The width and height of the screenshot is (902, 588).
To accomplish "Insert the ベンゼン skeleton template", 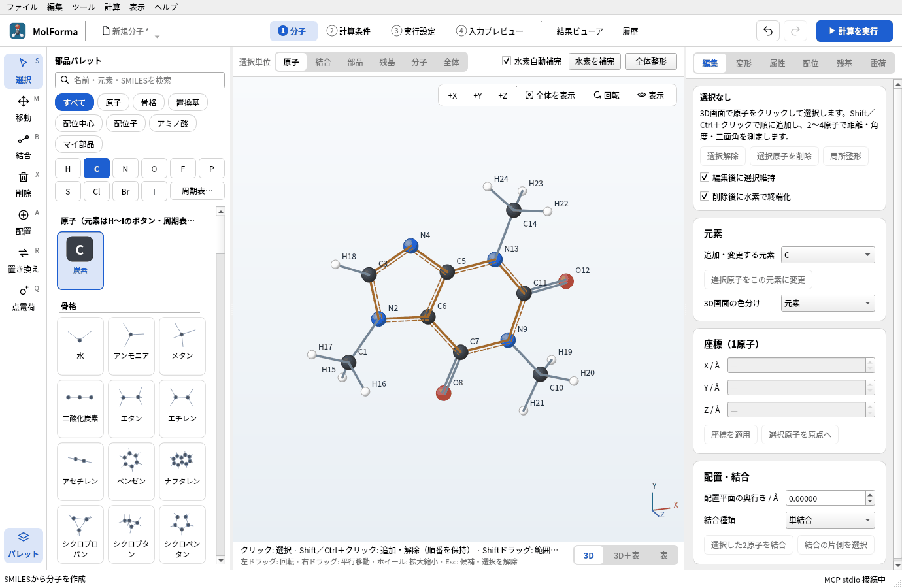I will point(131,472).
